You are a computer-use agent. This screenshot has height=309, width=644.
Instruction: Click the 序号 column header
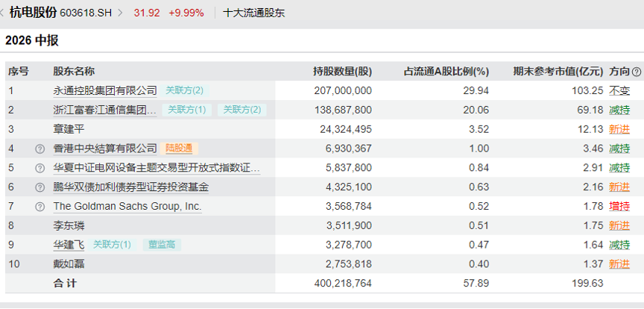[19, 72]
